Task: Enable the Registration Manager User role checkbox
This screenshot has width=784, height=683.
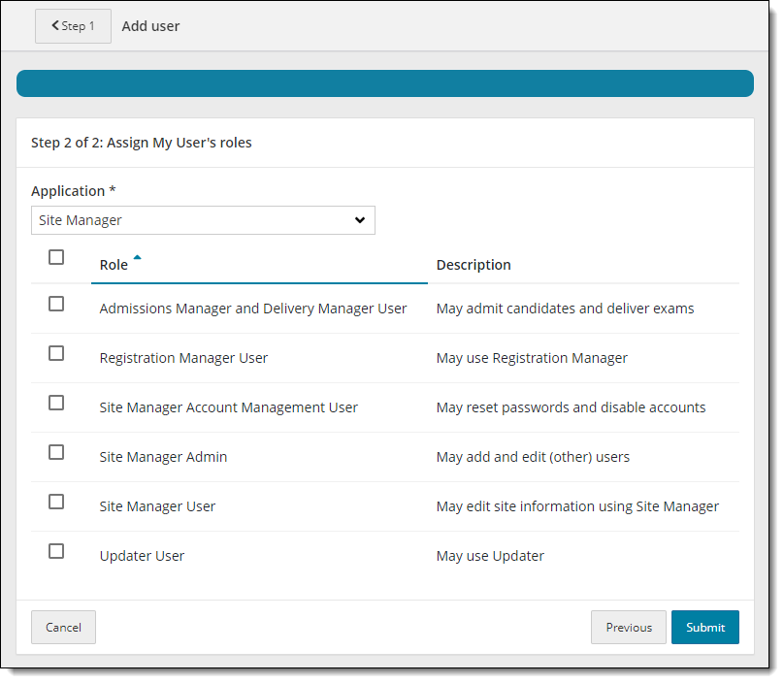Action: tap(56, 353)
